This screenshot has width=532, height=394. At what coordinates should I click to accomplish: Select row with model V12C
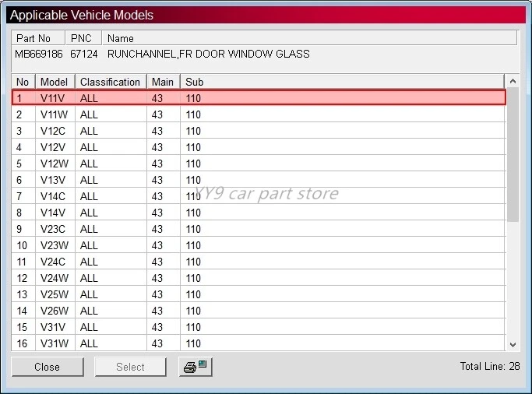[x=259, y=131]
